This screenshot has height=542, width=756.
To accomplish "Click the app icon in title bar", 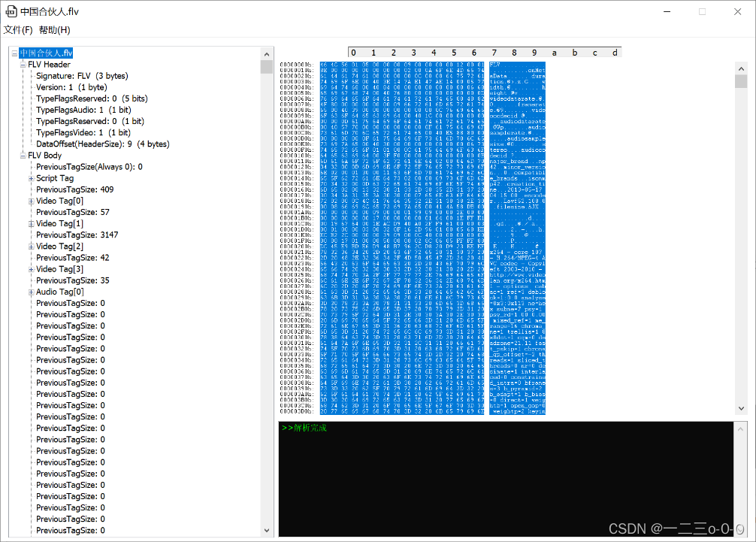I will pyautogui.click(x=11, y=11).
